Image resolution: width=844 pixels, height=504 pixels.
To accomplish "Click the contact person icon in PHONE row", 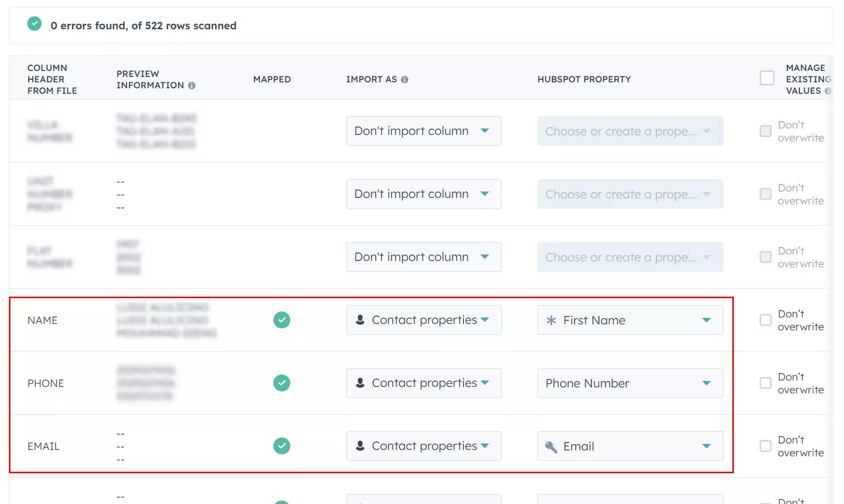I will (x=360, y=383).
